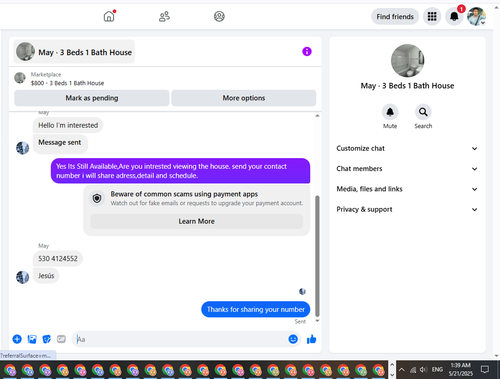Viewport: 500px width, 379px height.
Task: Click Learn More in scam warning
Action: (x=196, y=221)
